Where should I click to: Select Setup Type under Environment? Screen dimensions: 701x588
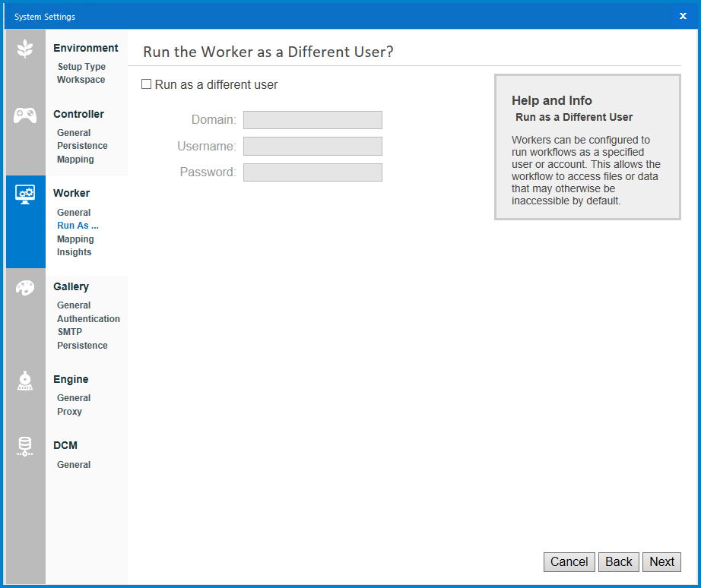pyautogui.click(x=81, y=66)
